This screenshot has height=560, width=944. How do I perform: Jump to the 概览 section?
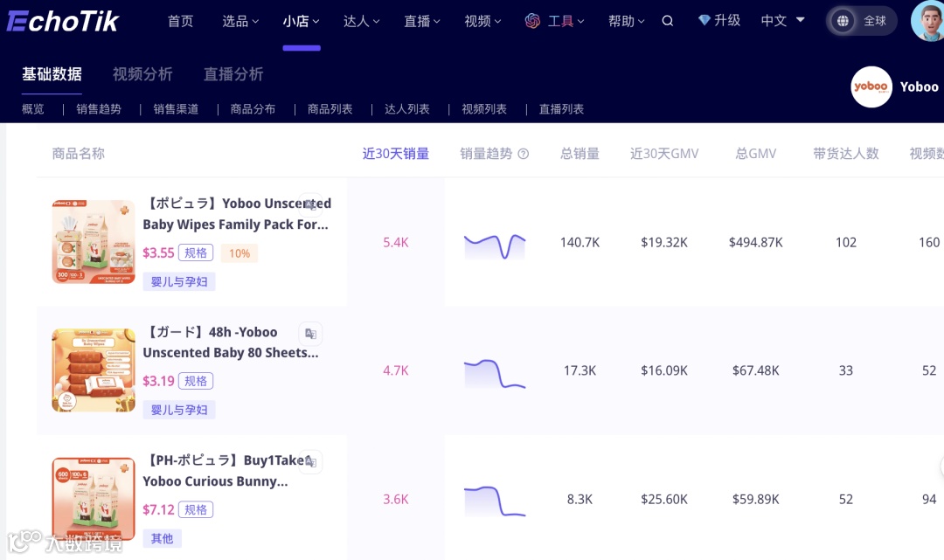coord(33,109)
